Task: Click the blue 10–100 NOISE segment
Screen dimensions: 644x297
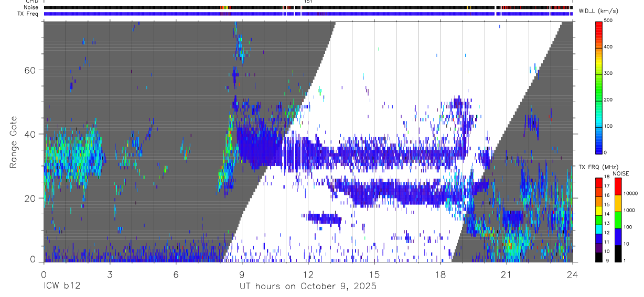Action: click(x=618, y=236)
